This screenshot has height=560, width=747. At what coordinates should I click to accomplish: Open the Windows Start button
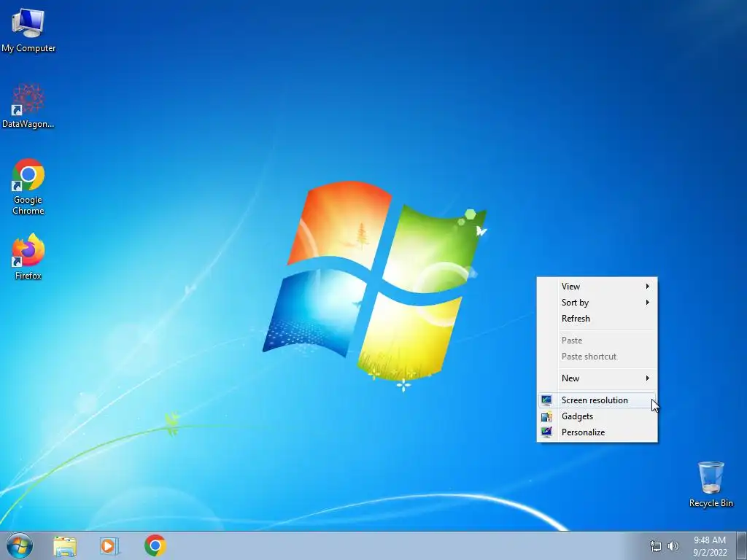pyautogui.click(x=20, y=545)
